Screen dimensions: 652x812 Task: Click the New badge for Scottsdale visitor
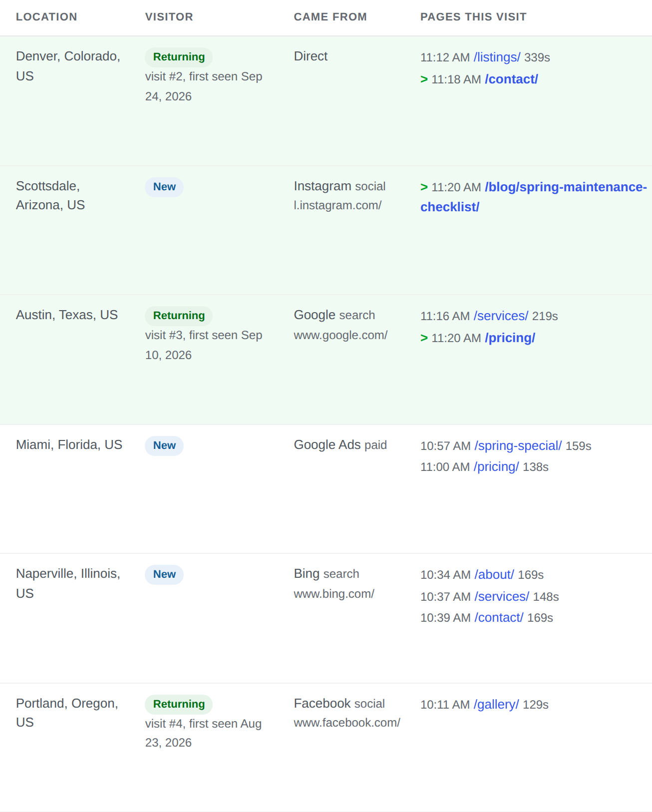164,187
